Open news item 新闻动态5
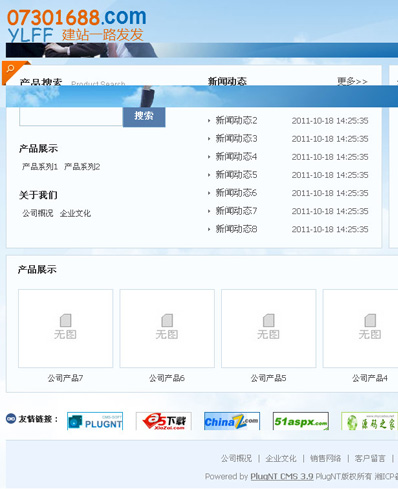The height and width of the screenshot is (489, 398). (236, 175)
